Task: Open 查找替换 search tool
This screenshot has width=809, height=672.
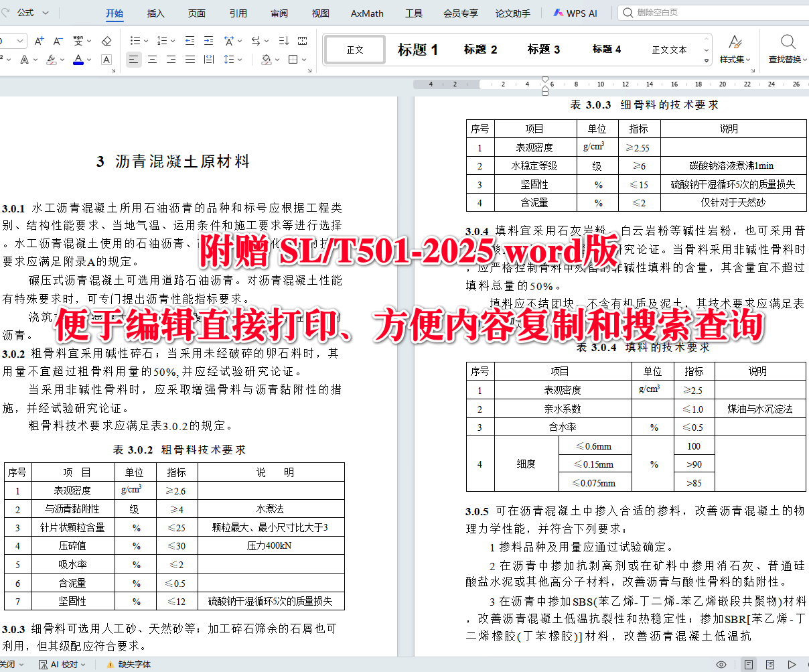Action: coord(788,50)
